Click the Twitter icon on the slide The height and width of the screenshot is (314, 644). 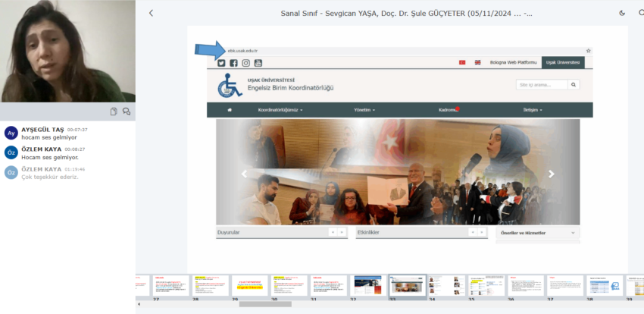point(221,63)
